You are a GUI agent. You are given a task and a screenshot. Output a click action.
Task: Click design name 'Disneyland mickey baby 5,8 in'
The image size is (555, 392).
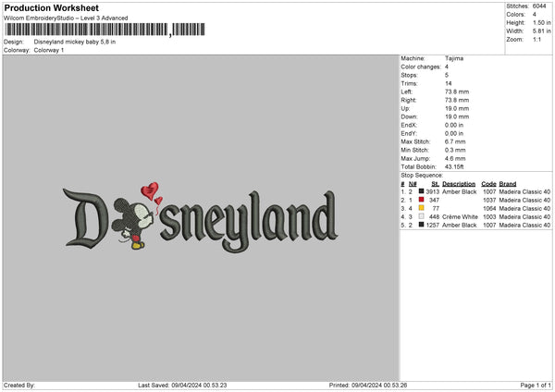point(75,42)
